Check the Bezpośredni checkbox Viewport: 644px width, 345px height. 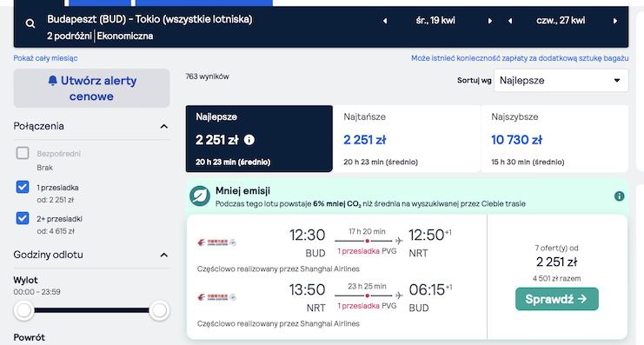pyautogui.click(x=23, y=153)
